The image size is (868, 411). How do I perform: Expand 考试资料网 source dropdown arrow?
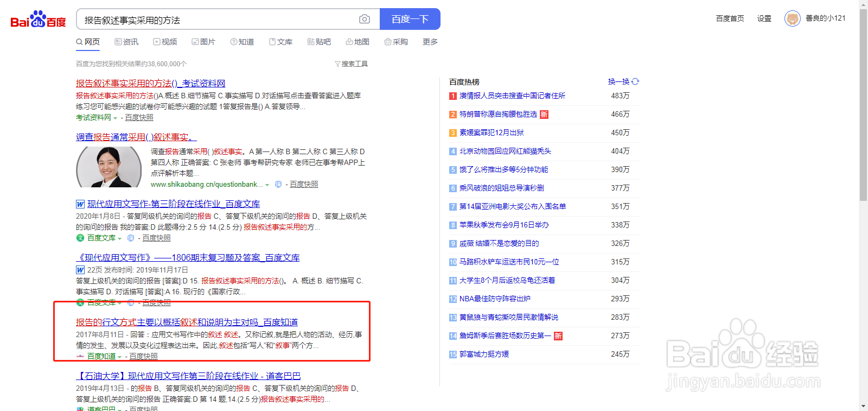[x=115, y=118]
